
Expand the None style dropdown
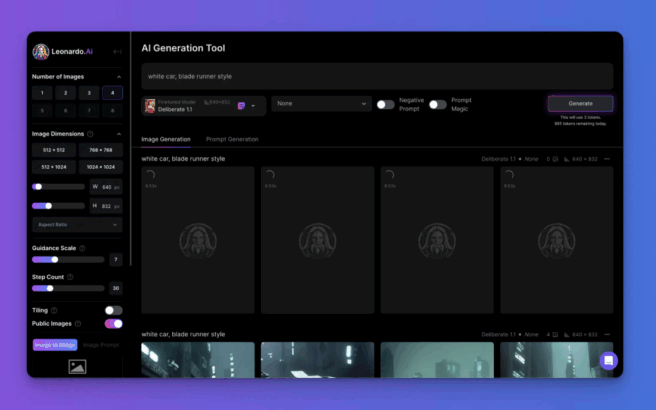[321, 104]
